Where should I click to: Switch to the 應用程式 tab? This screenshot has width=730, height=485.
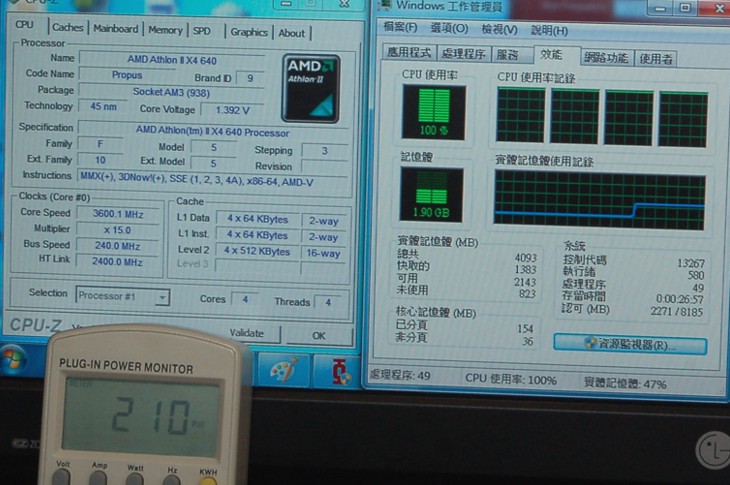[409, 53]
